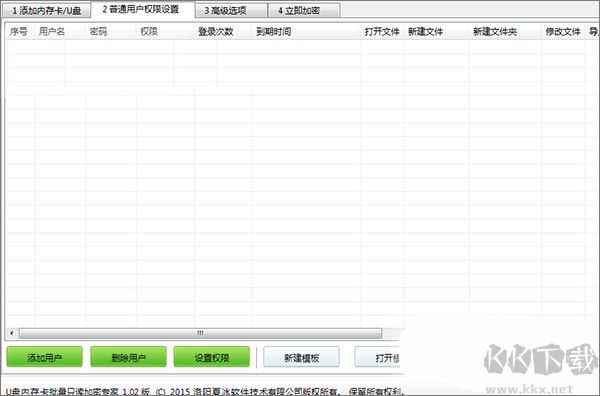Open 设置权限 for the user
Image resolution: width=600 pixels, height=396 pixels.
point(212,357)
